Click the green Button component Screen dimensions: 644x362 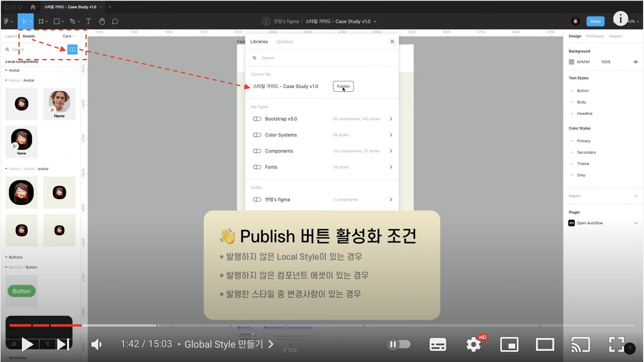coord(21,291)
